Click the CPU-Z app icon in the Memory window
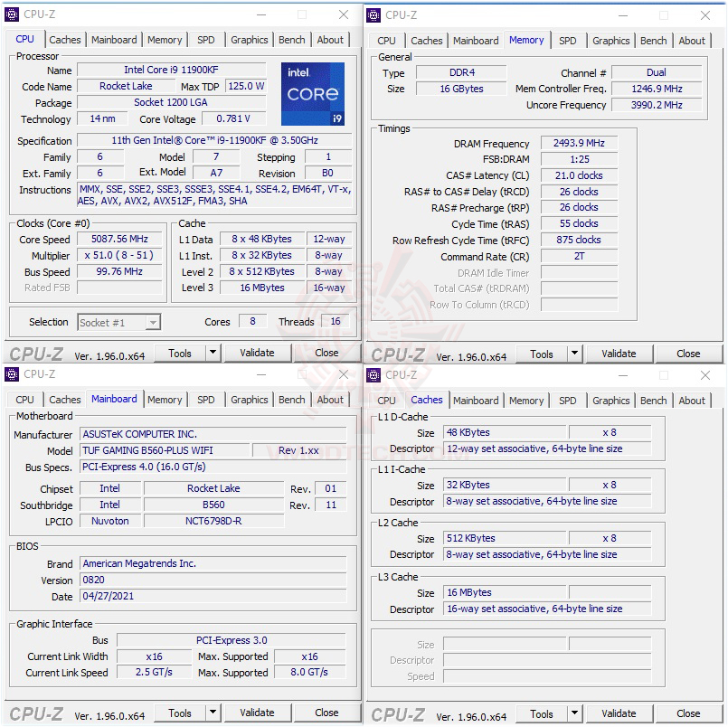Screen dimensions: 728x727 point(373,15)
